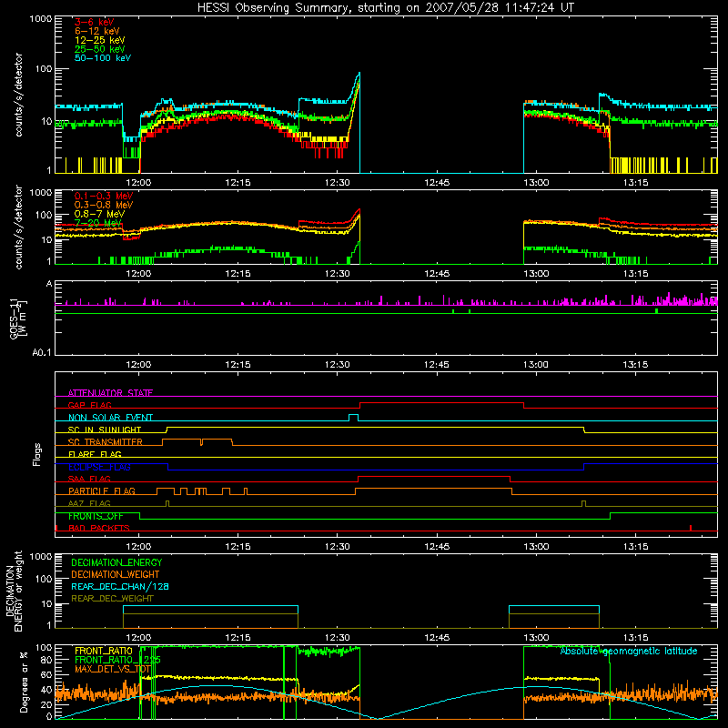Click the FRONT_RATIO_1225 legend label

(117, 660)
